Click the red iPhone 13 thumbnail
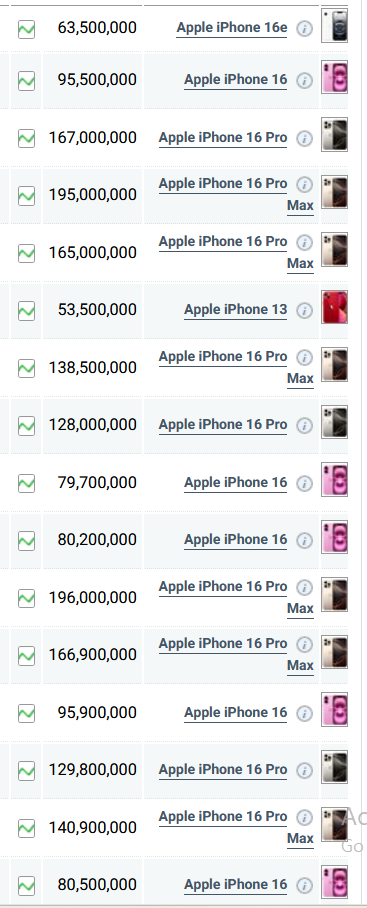The height and width of the screenshot is (908, 367). pyautogui.click(x=335, y=307)
